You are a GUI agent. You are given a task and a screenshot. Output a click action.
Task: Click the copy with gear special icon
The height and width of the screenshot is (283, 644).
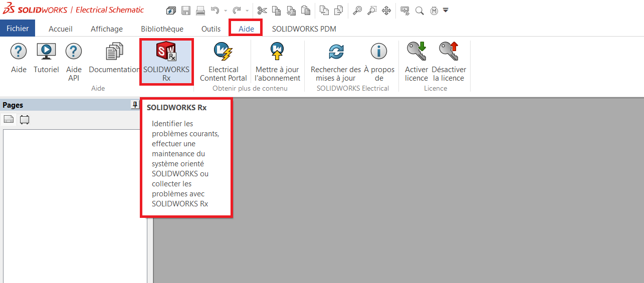click(x=291, y=10)
